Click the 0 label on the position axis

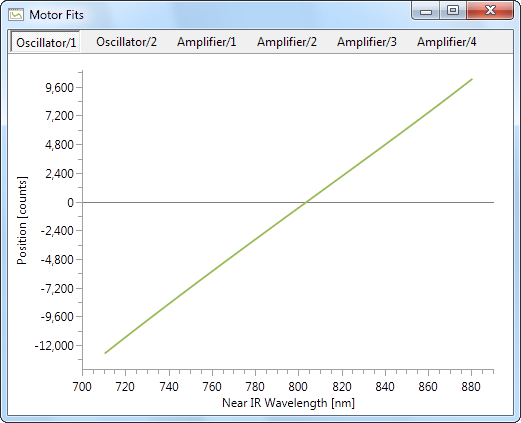(70, 202)
